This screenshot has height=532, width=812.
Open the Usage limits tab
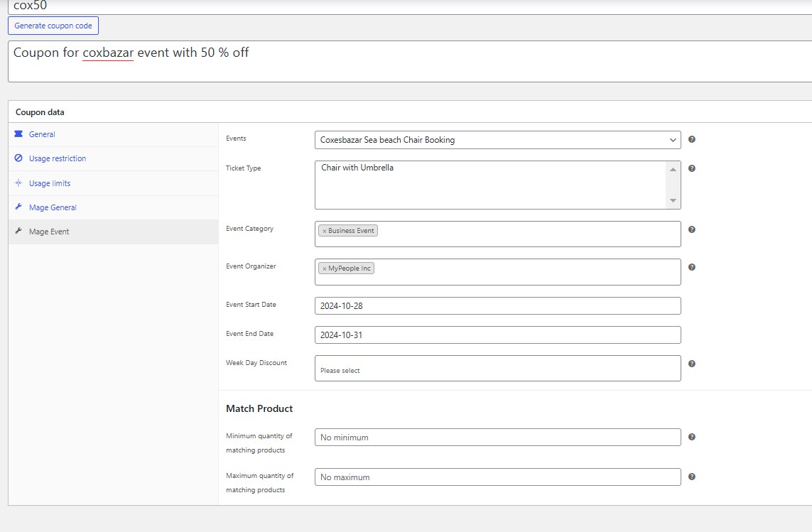click(114, 183)
